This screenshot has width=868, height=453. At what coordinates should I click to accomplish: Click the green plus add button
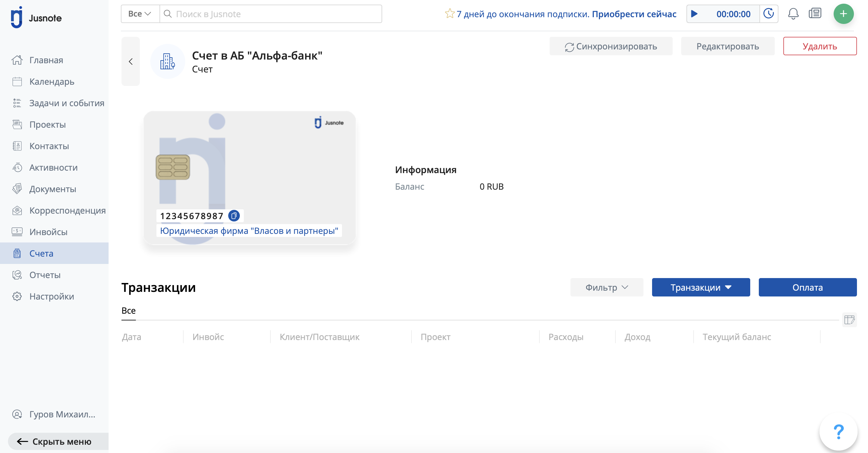pyautogui.click(x=843, y=14)
